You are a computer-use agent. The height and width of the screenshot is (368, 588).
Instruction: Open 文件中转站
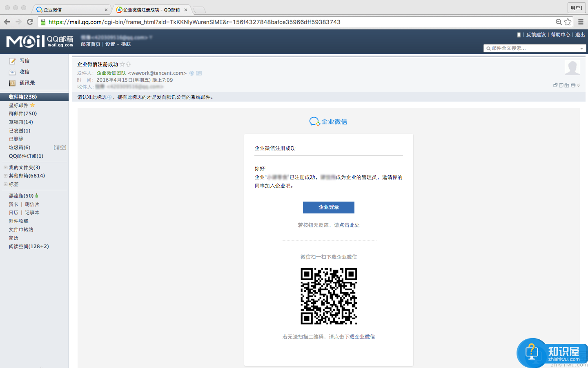click(21, 230)
